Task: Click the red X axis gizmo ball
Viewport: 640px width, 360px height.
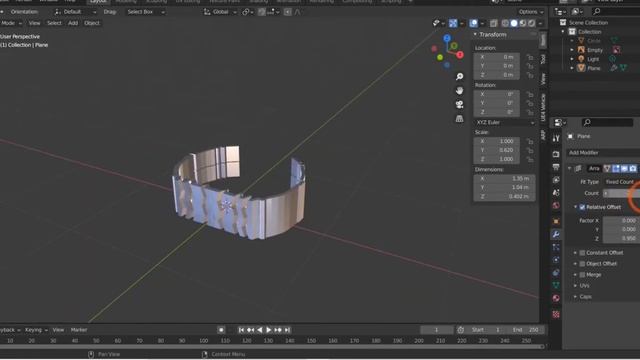Action: click(x=460, y=55)
